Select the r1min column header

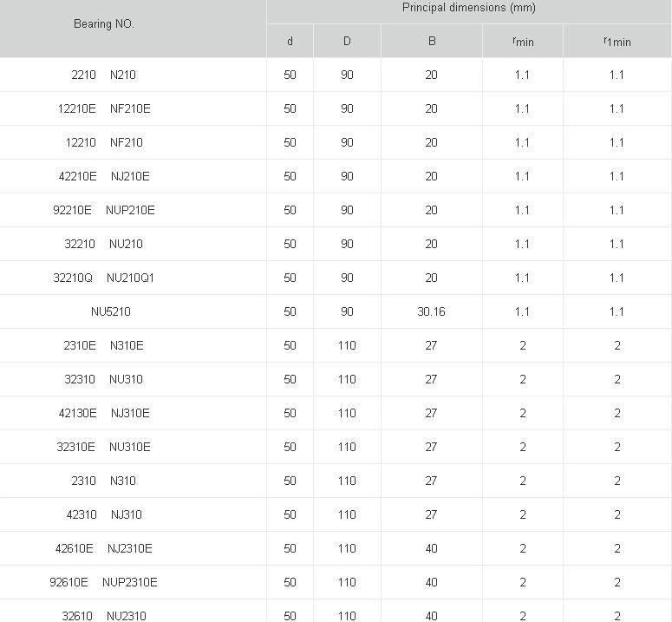pyautogui.click(x=617, y=42)
